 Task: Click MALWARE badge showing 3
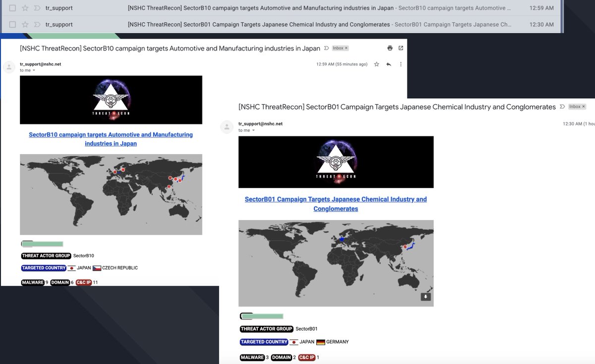pyautogui.click(x=252, y=357)
